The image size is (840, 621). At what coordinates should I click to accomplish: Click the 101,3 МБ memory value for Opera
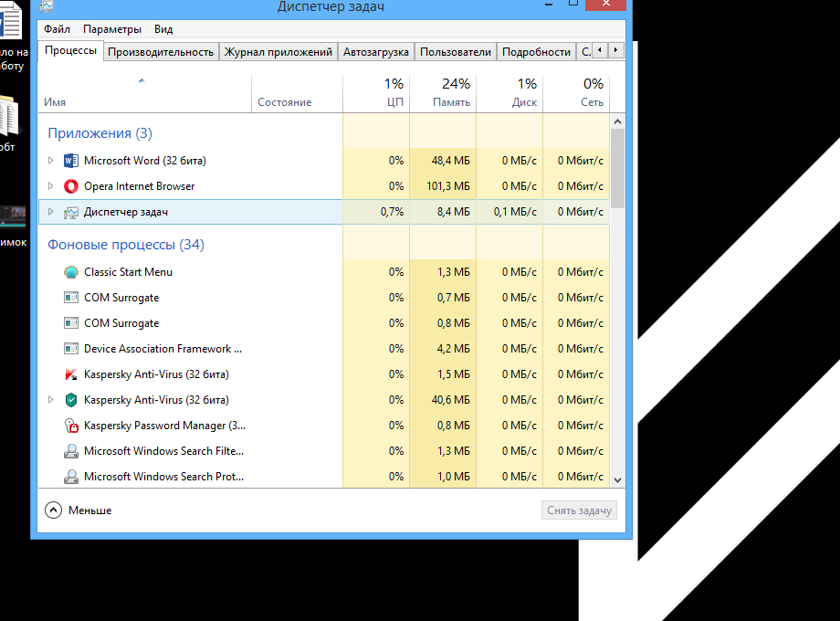tap(448, 186)
